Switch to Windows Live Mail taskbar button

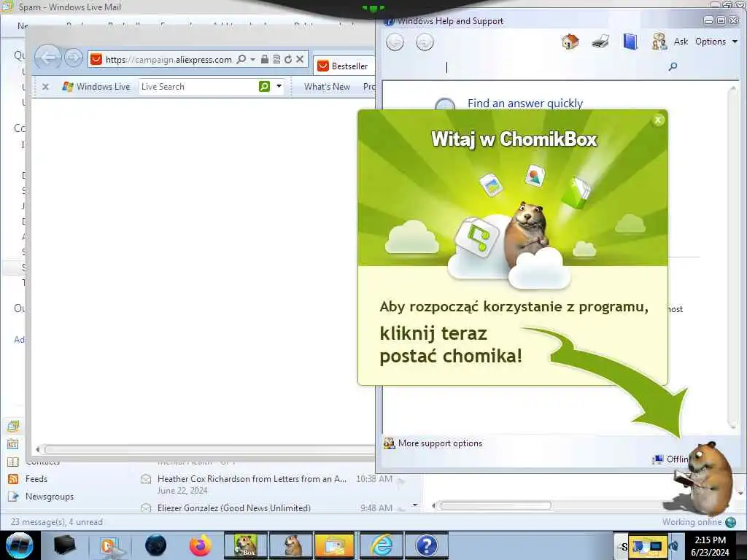tap(336, 545)
